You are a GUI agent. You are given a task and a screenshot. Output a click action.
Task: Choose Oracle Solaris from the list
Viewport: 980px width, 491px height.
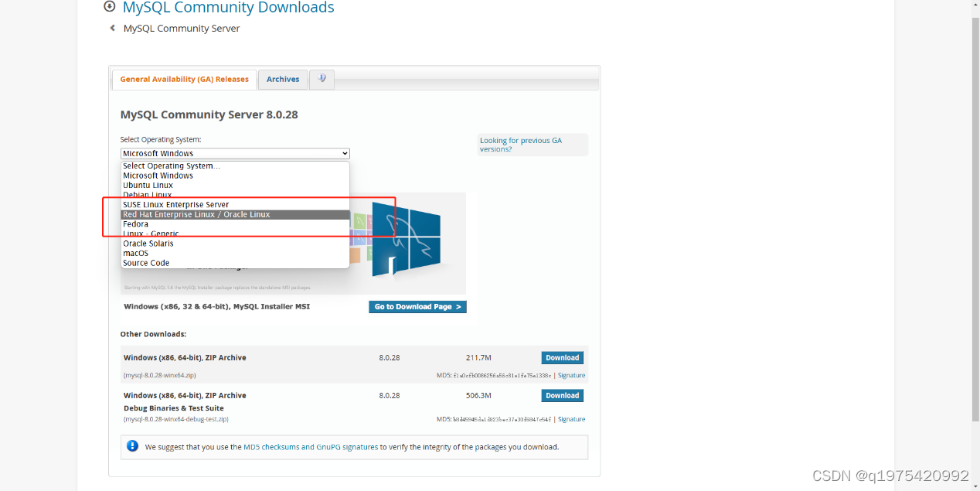point(235,244)
